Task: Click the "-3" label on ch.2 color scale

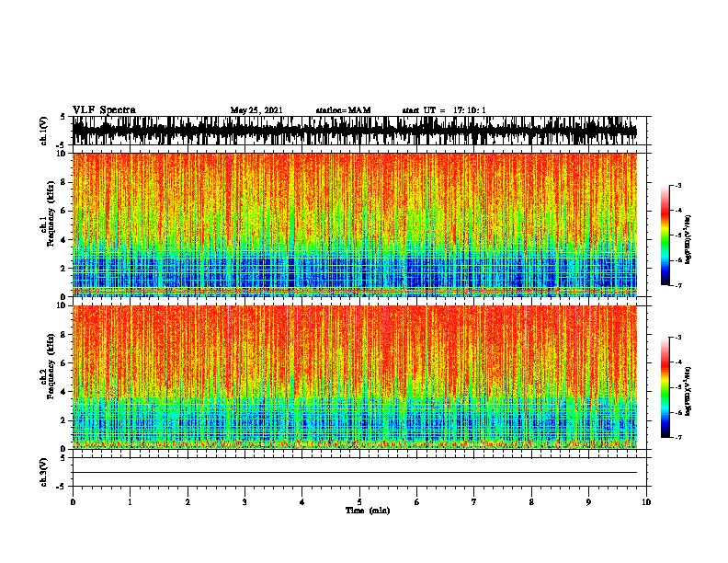Action: coord(677,338)
